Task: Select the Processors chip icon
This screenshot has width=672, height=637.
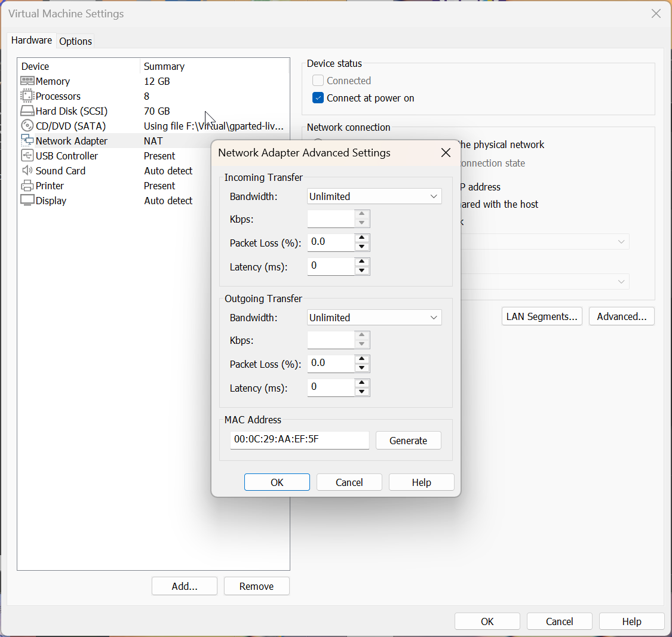Action: (27, 96)
